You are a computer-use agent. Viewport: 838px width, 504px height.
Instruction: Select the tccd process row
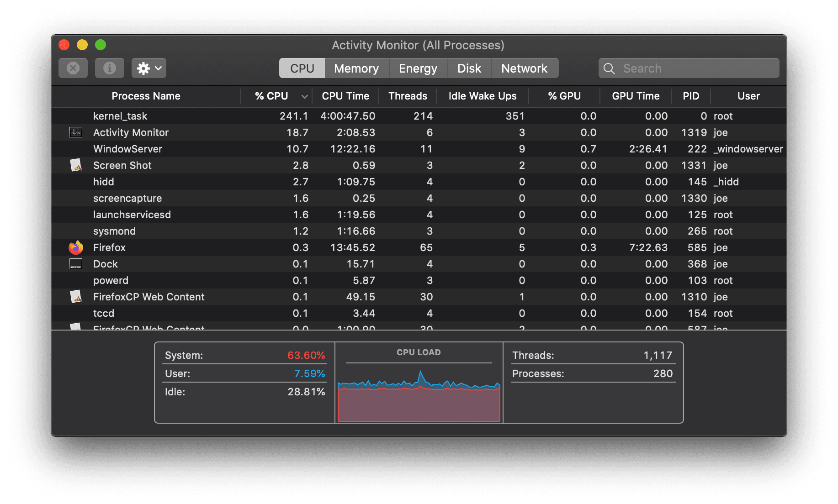(419, 313)
